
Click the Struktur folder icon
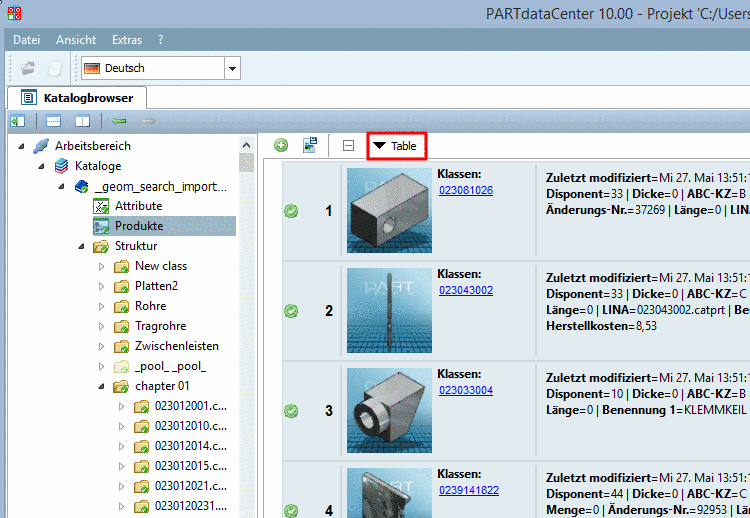101,246
